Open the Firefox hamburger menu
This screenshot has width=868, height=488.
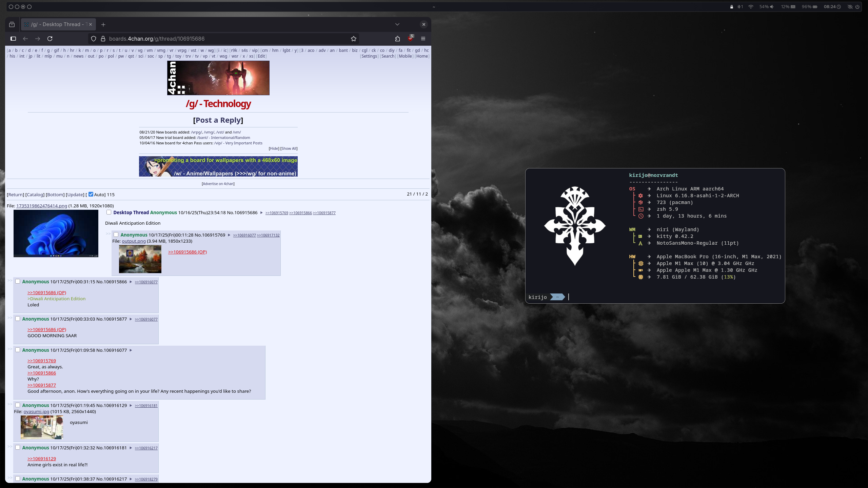(423, 39)
